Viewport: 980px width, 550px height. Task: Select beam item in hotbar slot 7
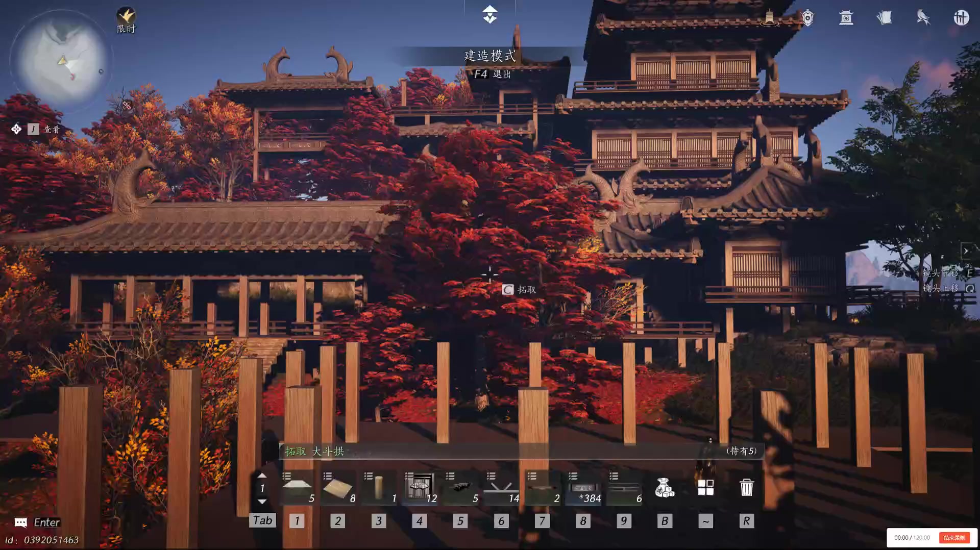pos(543,488)
